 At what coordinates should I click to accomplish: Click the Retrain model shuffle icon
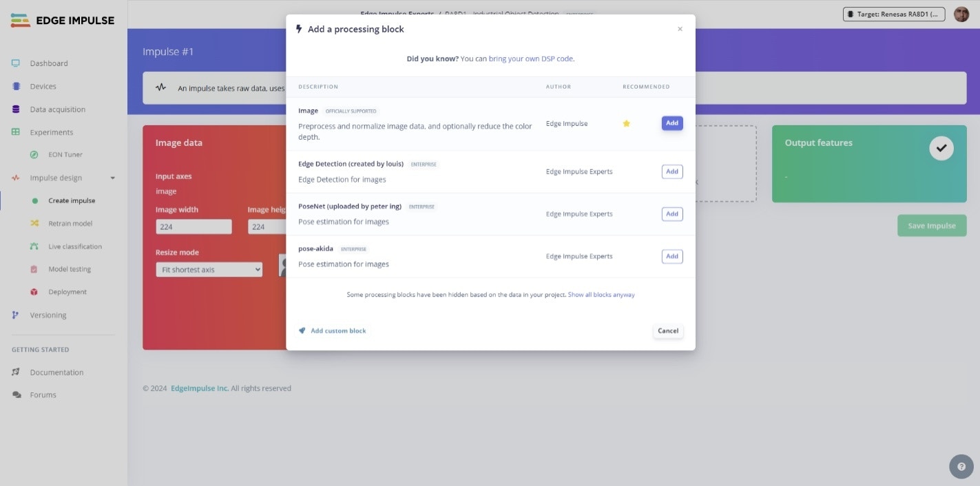(34, 223)
